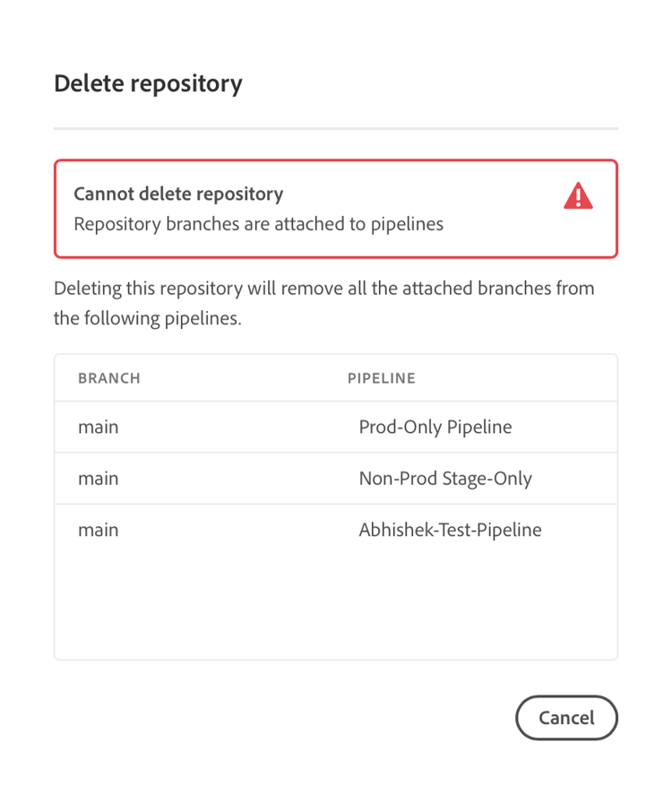
Task: Click the BRANCH column header
Action: click(109, 378)
